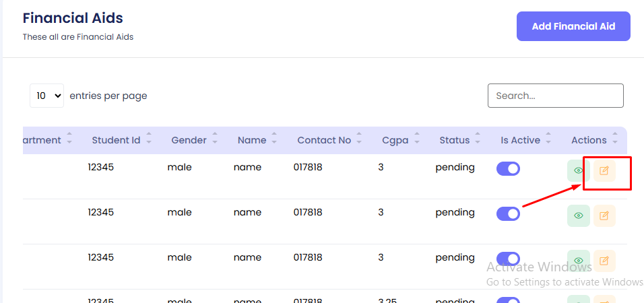
Task: Click the view eye icon in first row
Action: [578, 171]
